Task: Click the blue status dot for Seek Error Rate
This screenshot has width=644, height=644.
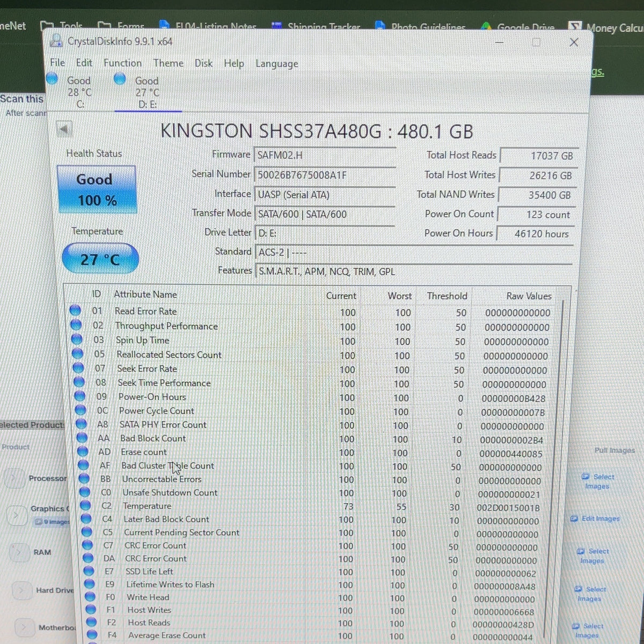Action: (x=78, y=368)
